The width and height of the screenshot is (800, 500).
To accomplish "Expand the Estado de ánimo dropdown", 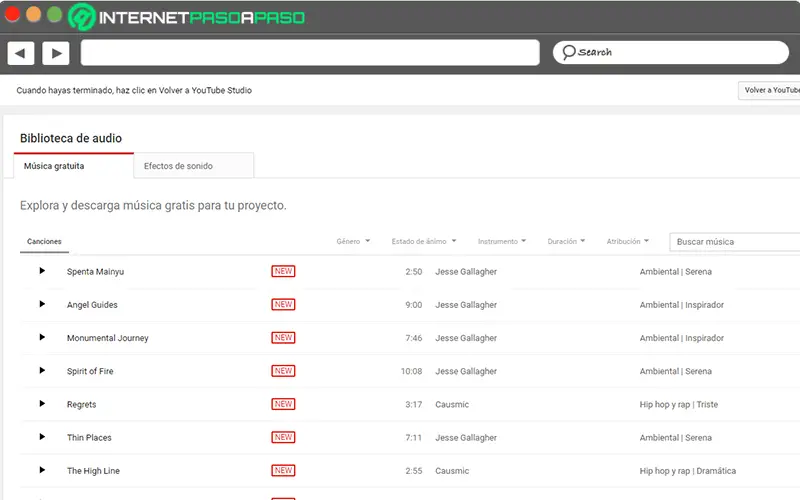I will [424, 241].
